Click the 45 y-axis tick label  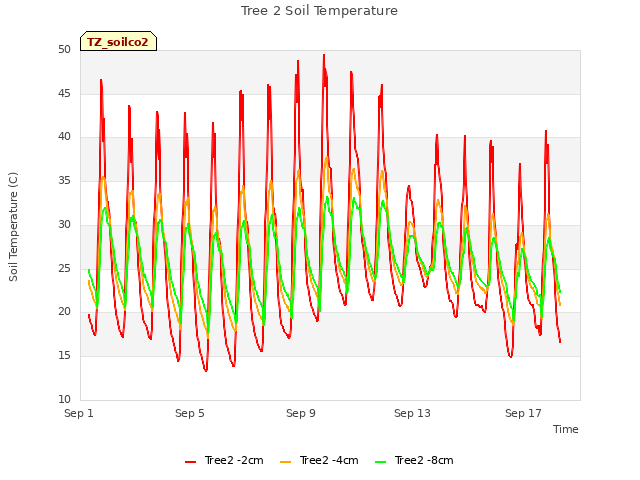pos(64,93)
